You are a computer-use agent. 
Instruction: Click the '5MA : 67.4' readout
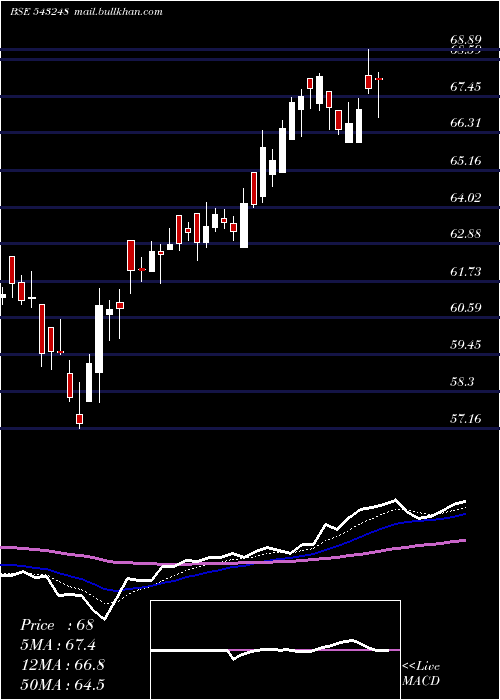pos(58,645)
